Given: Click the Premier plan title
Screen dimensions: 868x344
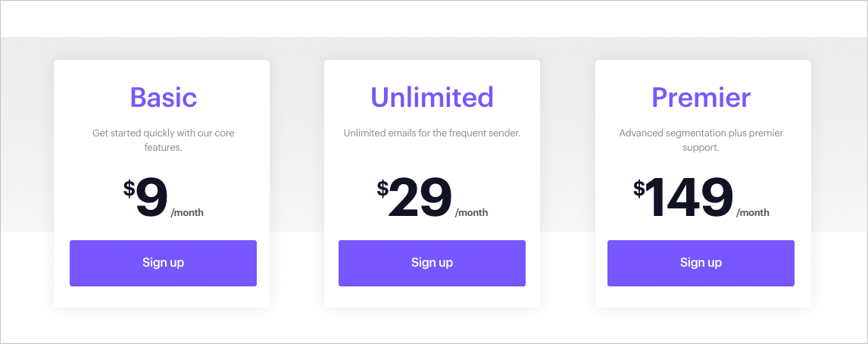Looking at the screenshot, I should [701, 97].
